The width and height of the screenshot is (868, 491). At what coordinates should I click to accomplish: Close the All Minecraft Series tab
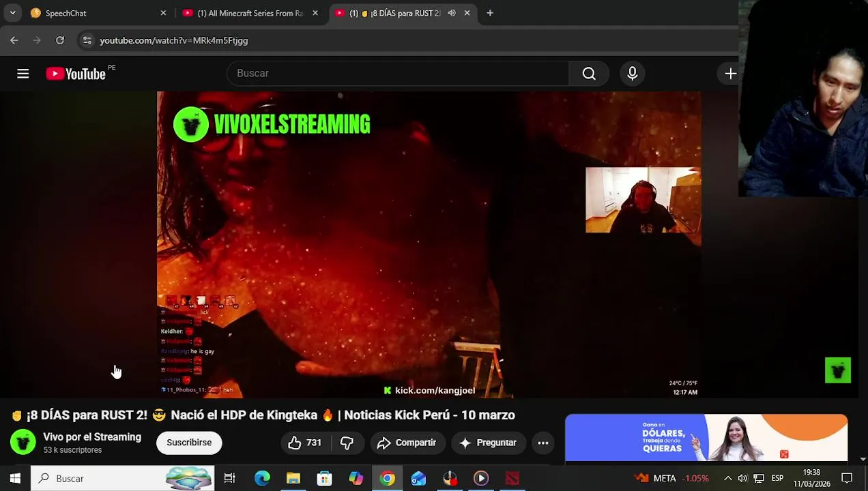coord(315,13)
